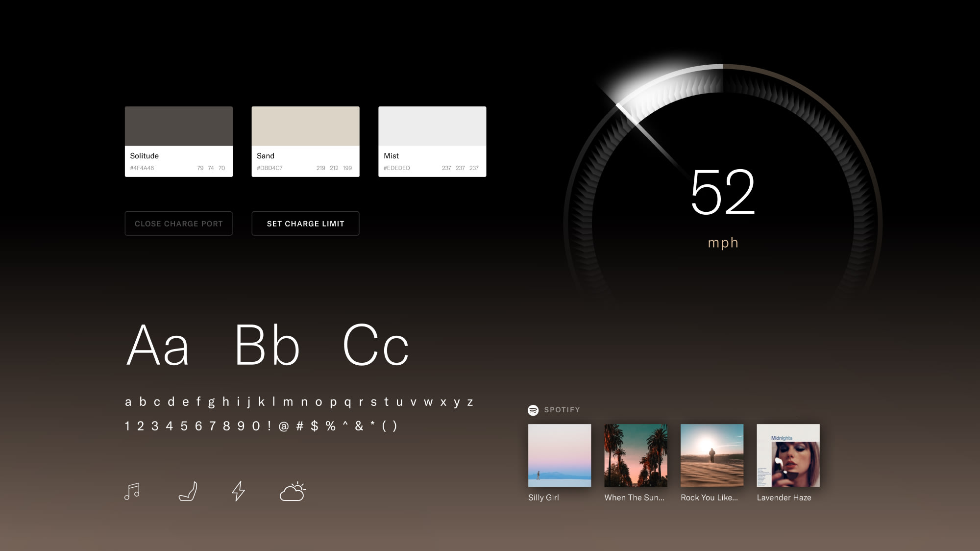Click the CLOSE CHARGE PORT button
This screenshot has height=551, width=980.
tap(178, 224)
